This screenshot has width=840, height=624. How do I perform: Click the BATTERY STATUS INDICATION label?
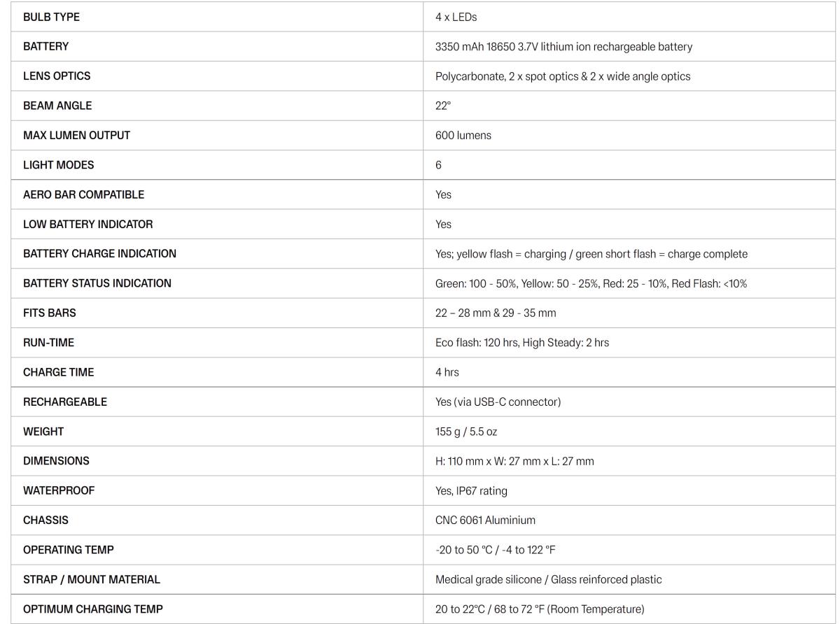(97, 283)
